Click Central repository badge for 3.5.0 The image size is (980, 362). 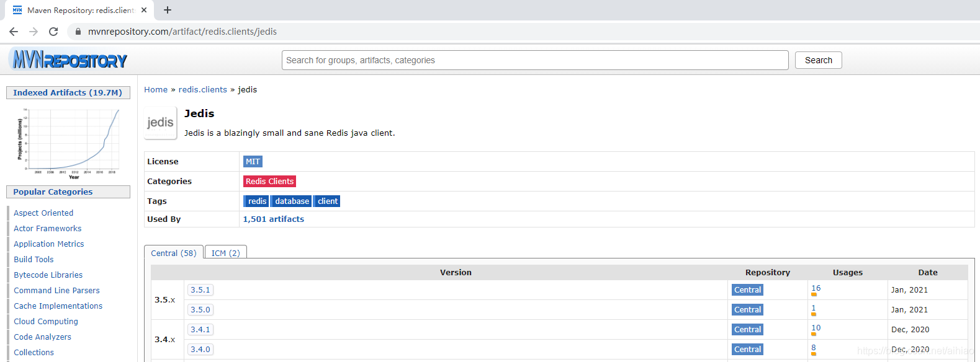(747, 310)
